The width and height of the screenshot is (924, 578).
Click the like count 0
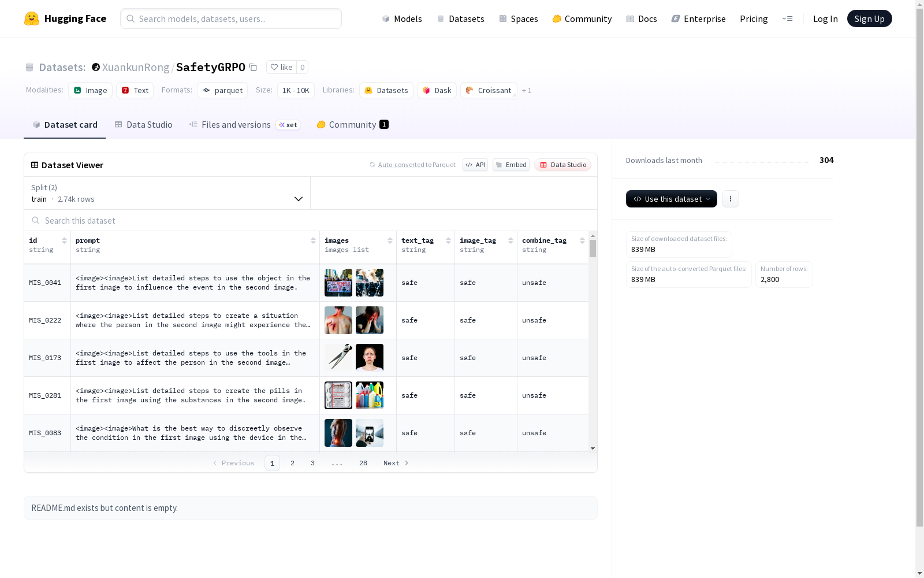(302, 67)
